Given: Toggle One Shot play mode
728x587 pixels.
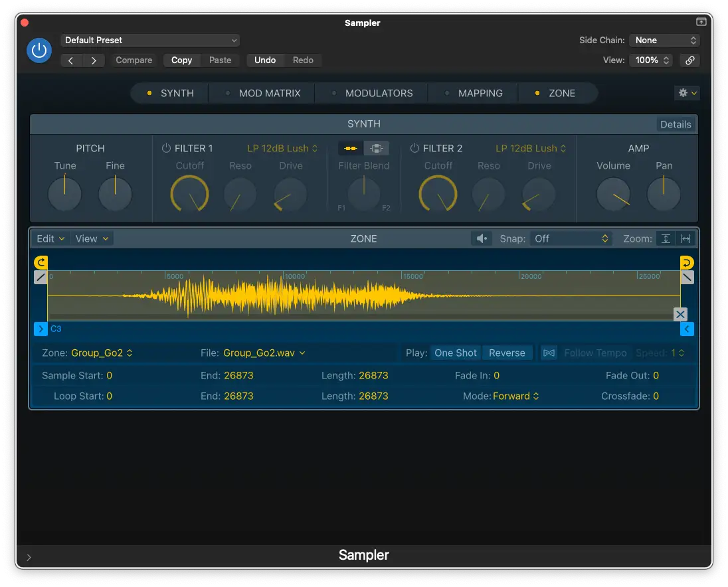Looking at the screenshot, I should coord(456,353).
